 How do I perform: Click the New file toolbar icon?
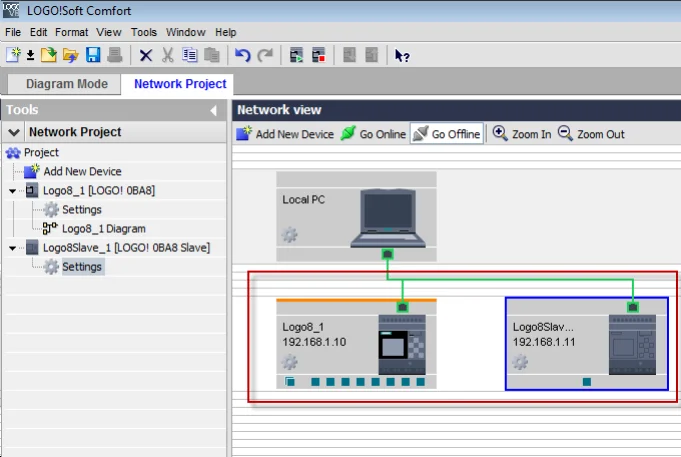pos(13,56)
